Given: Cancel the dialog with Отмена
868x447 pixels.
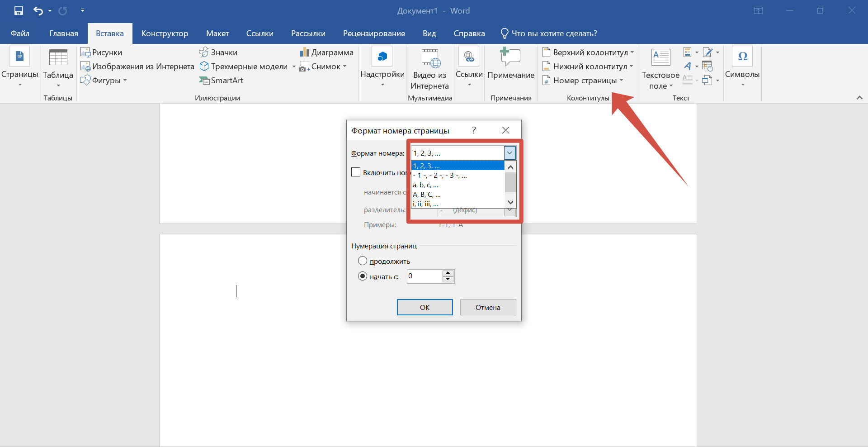Looking at the screenshot, I should pyautogui.click(x=488, y=307).
